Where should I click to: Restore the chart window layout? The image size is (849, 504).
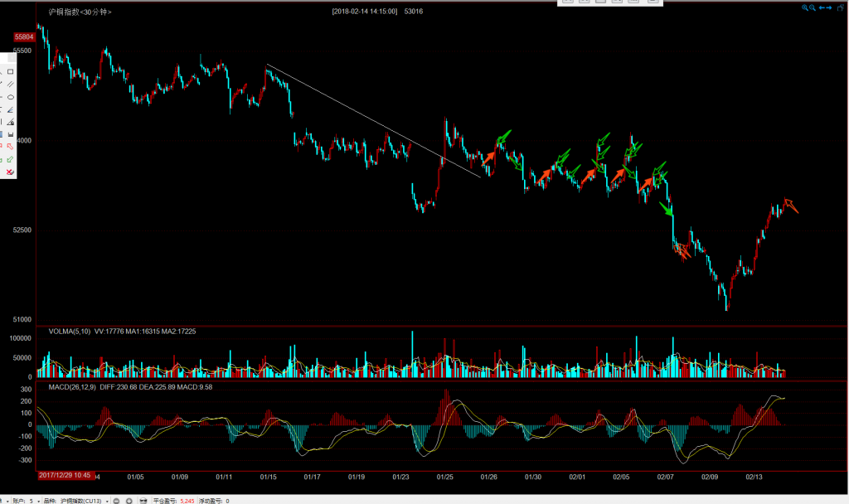[840, 7]
